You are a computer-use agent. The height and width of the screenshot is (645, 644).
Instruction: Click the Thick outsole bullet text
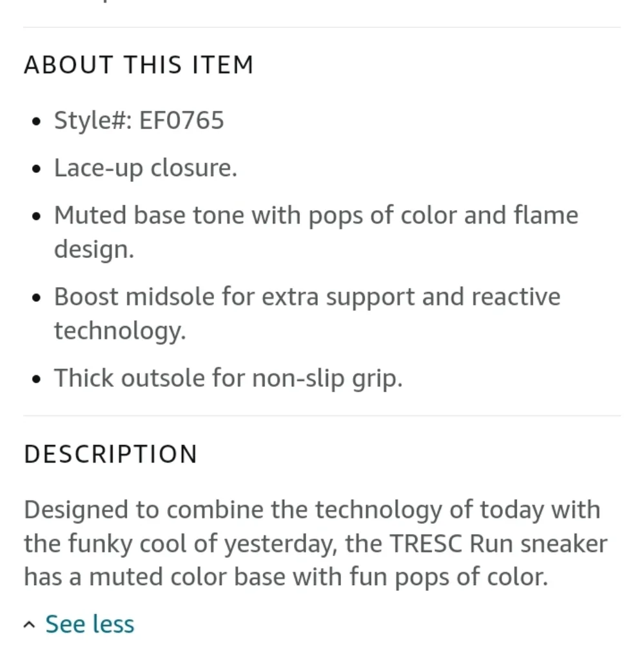pos(228,378)
